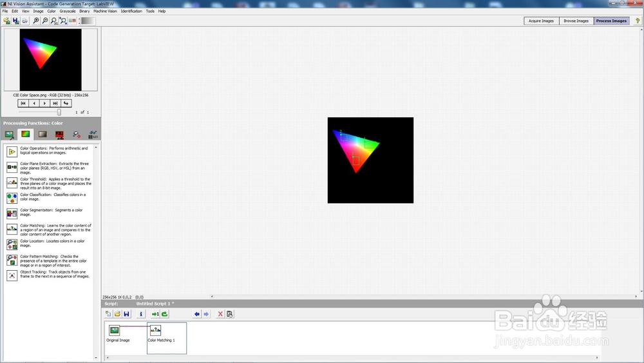Open the File menu
Viewport: 644px width, 363px height.
(x=5, y=11)
